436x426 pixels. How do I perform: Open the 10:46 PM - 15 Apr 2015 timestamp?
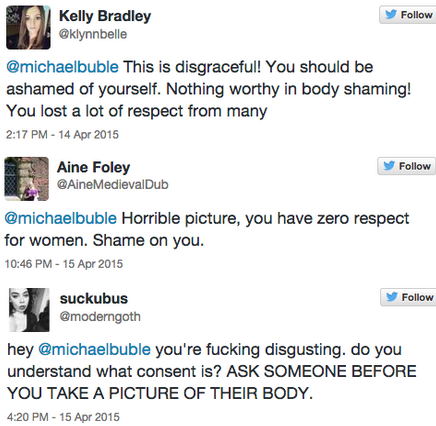point(64,264)
